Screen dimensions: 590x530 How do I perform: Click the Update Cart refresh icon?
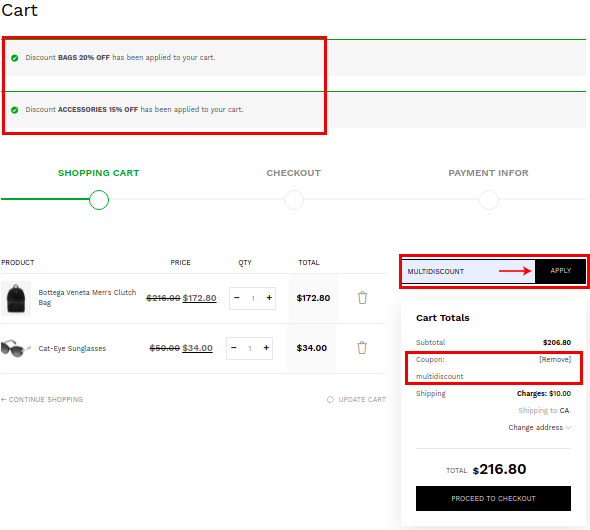pyautogui.click(x=330, y=399)
